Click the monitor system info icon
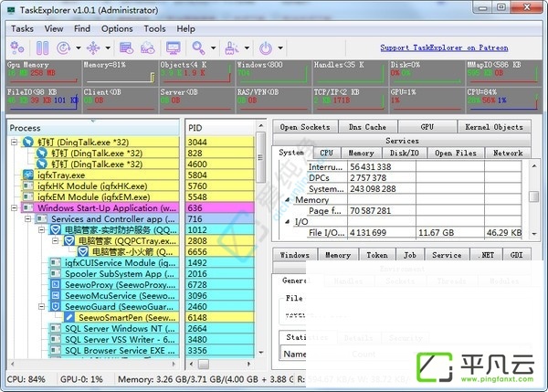 [174, 48]
